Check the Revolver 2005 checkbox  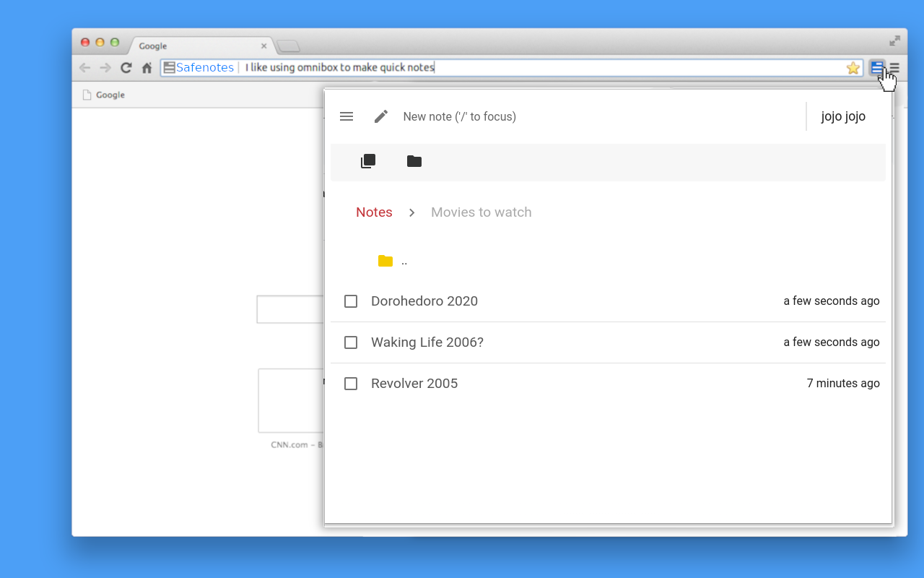pos(351,383)
